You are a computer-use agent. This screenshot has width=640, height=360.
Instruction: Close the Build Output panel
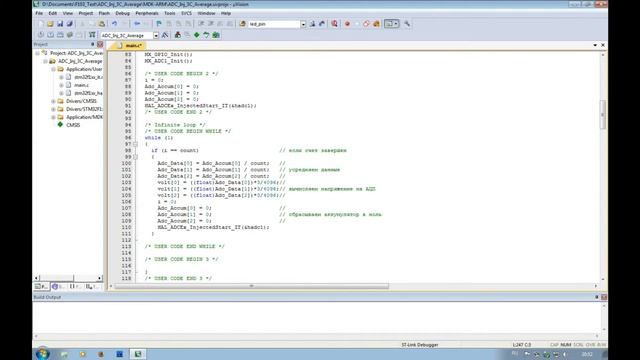(604, 297)
